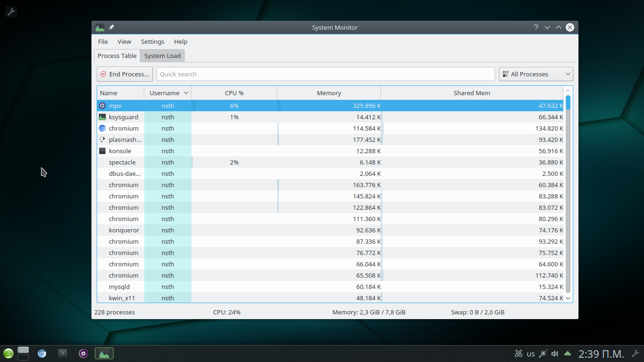The image size is (644, 362).
Task: Click the mpv process icon
Action: click(102, 106)
